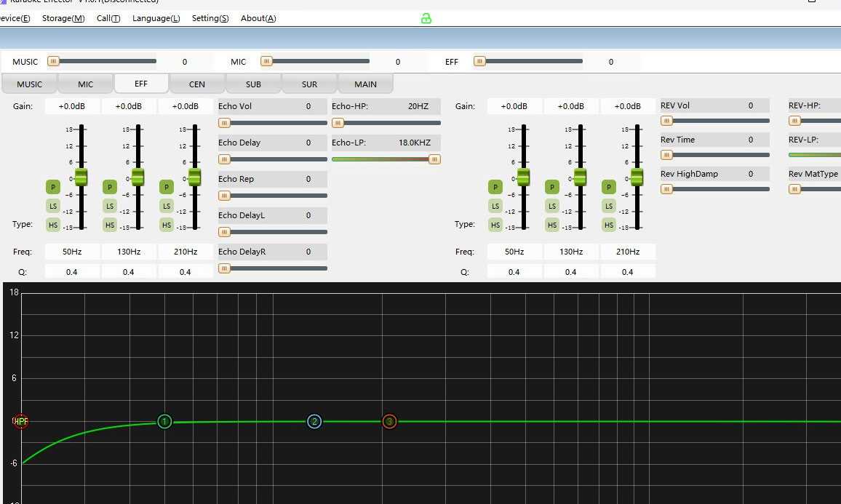Open the Language menu

click(156, 18)
